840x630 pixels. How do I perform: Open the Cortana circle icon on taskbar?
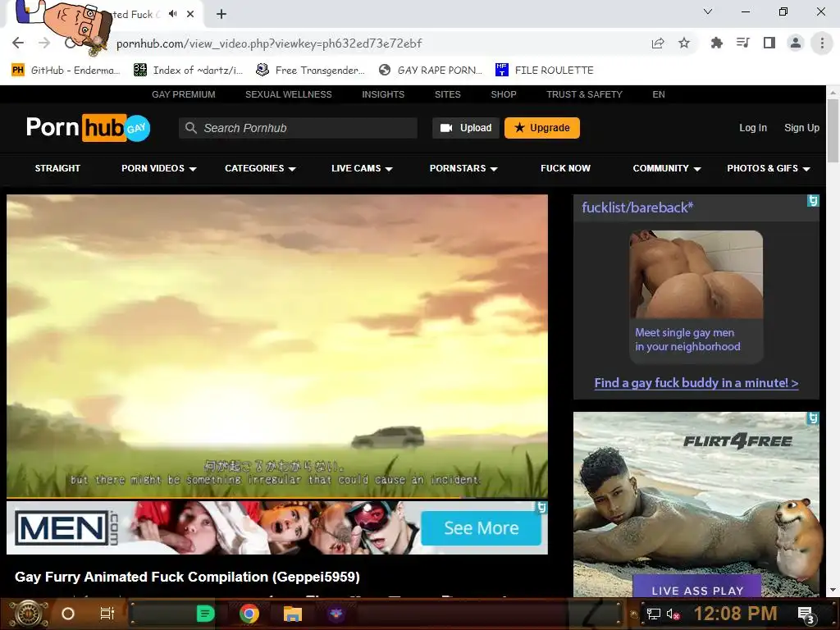coord(67,614)
